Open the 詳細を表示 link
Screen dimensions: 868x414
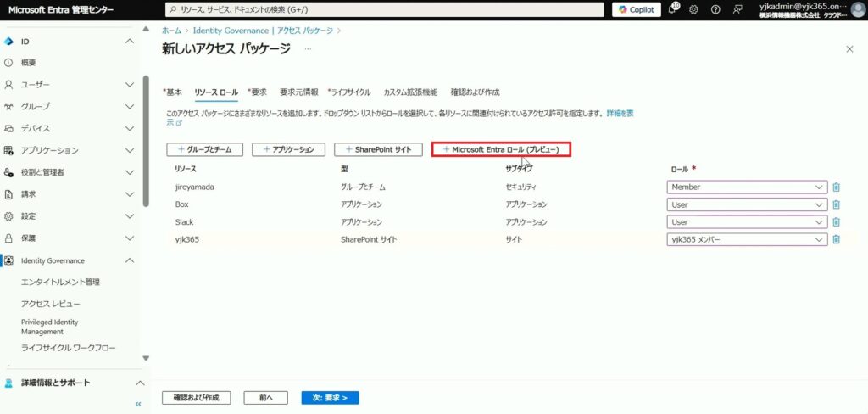[620, 113]
